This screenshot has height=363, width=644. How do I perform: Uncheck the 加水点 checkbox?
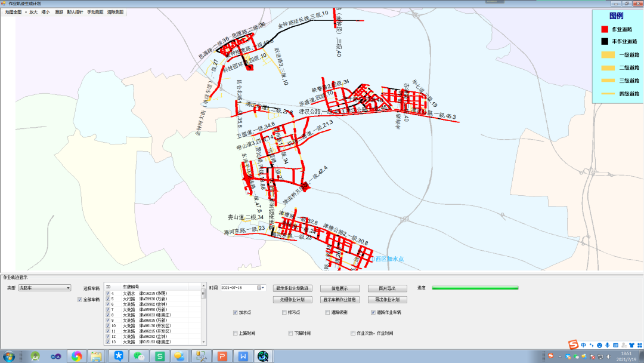236,312
